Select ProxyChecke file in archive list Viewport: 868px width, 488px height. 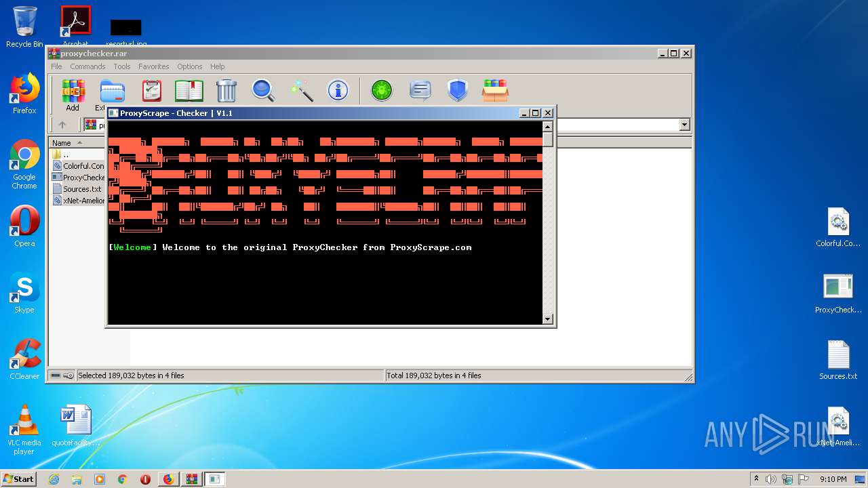coord(77,178)
